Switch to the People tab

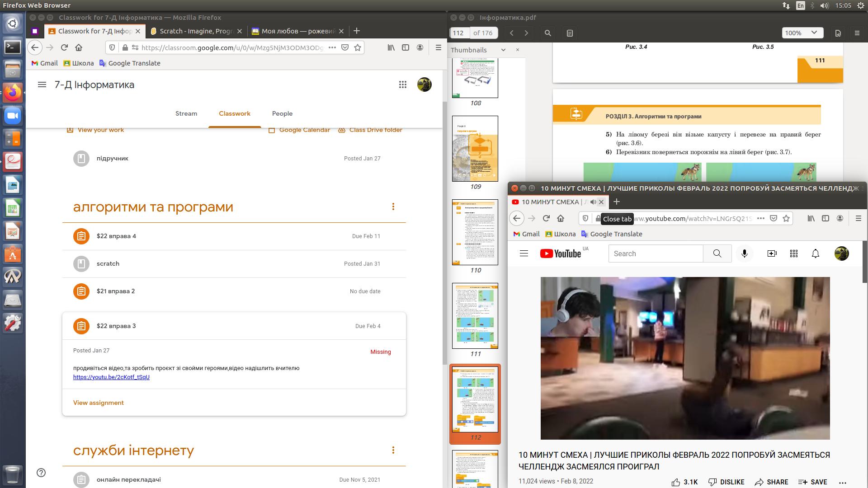[x=282, y=113]
